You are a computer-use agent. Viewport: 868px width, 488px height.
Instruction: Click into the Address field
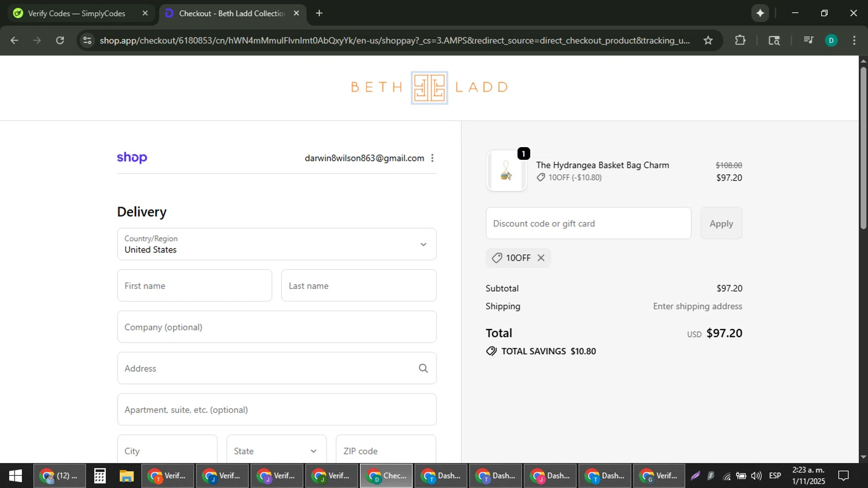[277, 368]
